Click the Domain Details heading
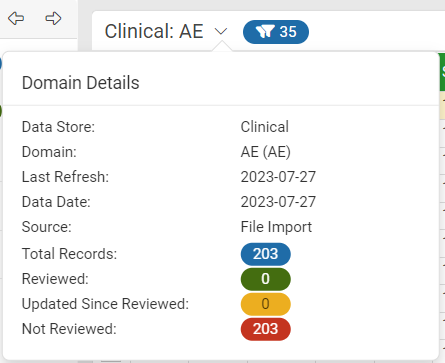This screenshot has width=445, height=363. 81,83
